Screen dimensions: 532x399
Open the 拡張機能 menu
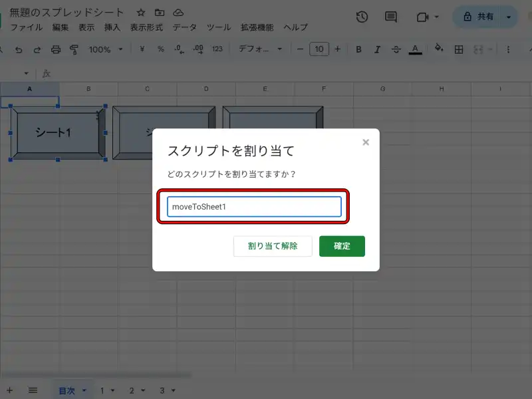[x=257, y=27]
